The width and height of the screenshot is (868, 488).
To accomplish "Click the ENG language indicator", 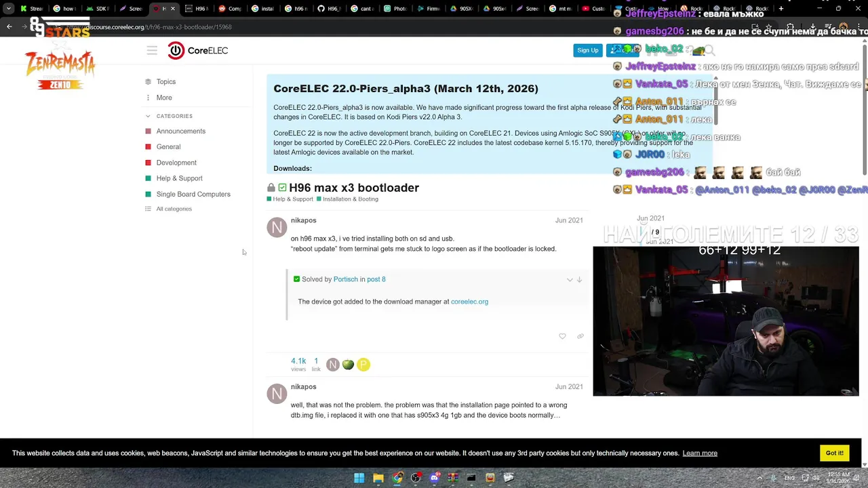I will [x=789, y=478].
